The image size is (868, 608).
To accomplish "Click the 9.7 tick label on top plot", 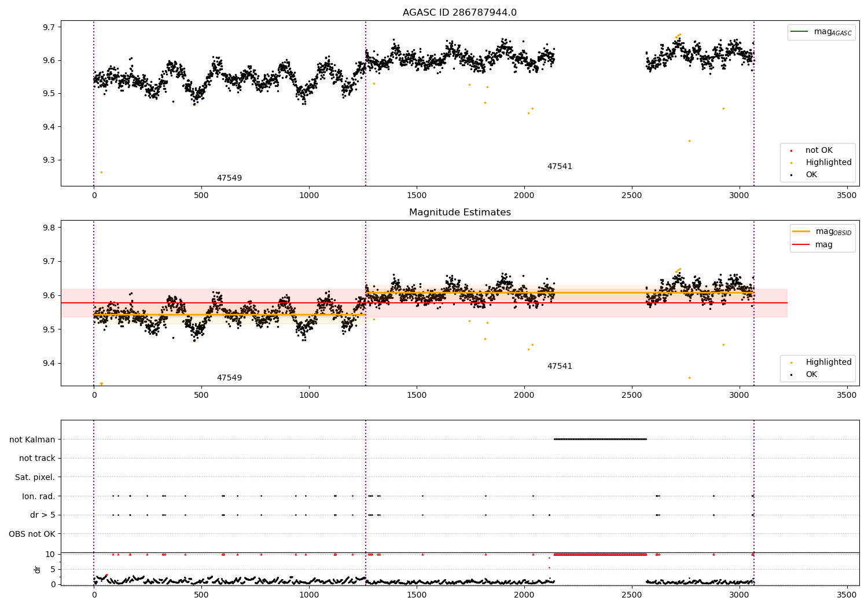I will [x=49, y=27].
